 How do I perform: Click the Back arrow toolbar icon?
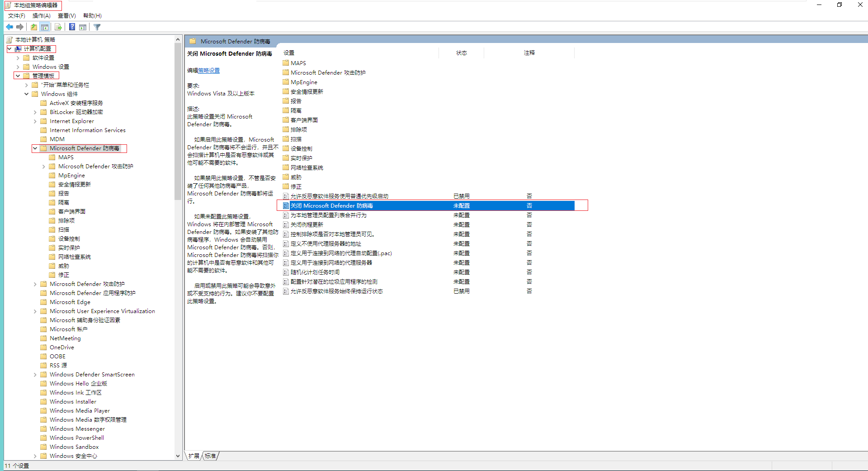tap(9, 27)
